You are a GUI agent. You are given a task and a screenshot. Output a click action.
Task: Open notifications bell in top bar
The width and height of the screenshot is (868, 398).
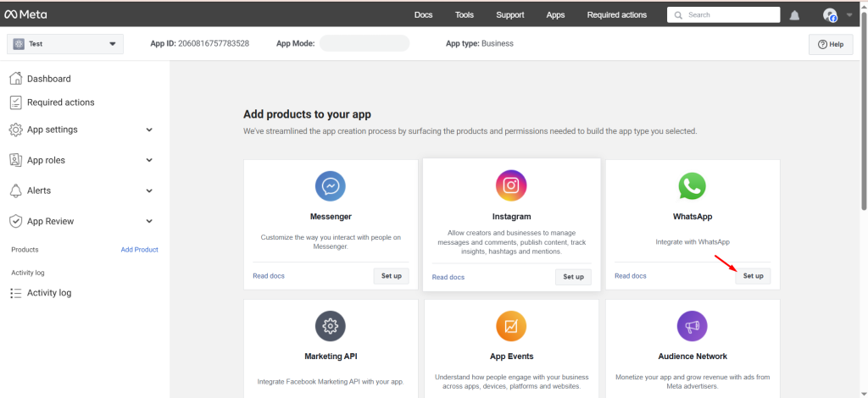794,15
